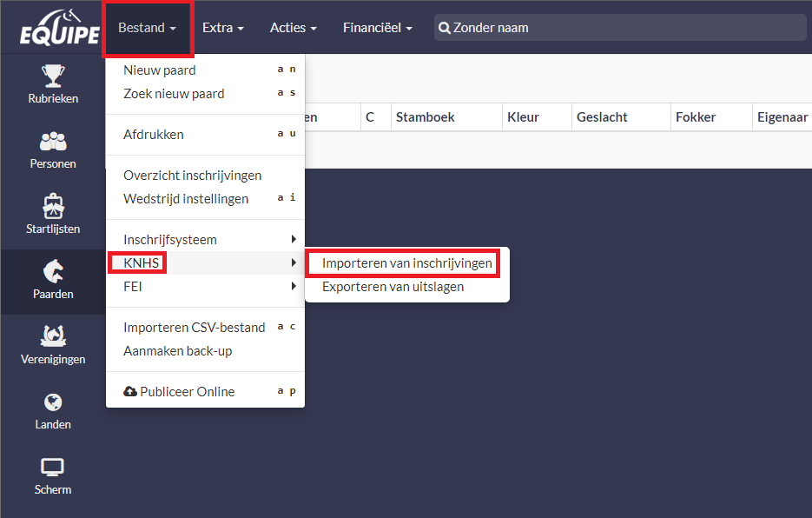Select Publiceer Online menu item
Image resolution: width=812 pixels, height=518 pixels.
click(180, 391)
